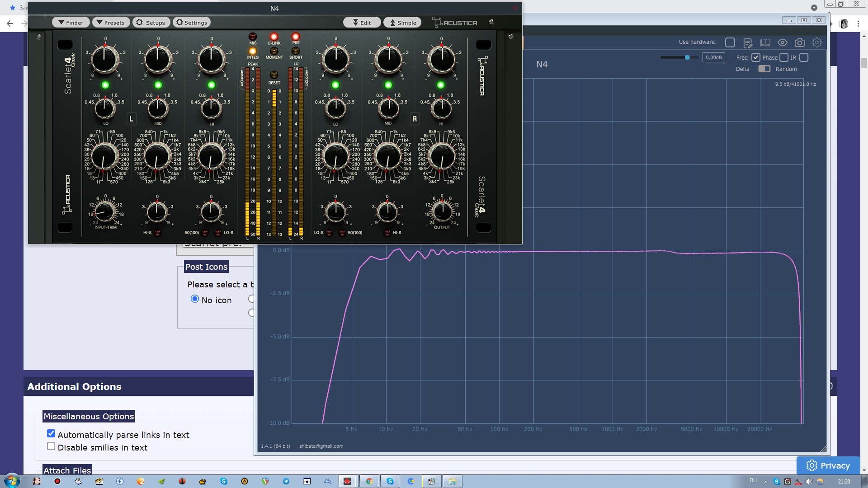Click the eye view icon
This screenshot has width=868, height=488.
point(782,42)
